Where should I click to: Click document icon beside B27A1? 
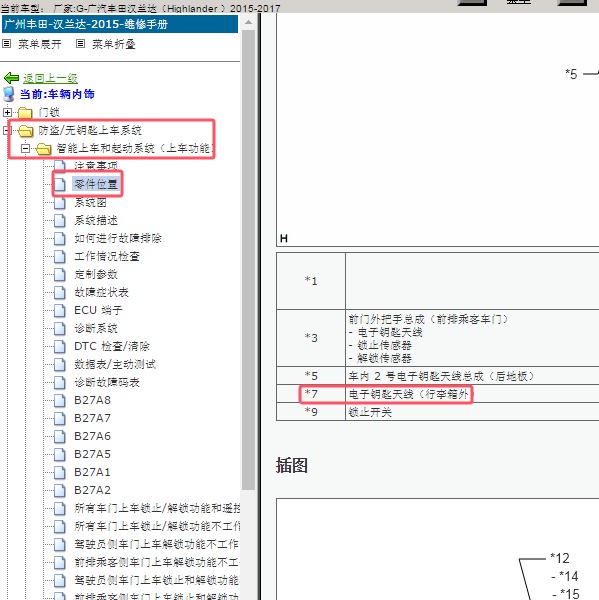tap(60, 472)
